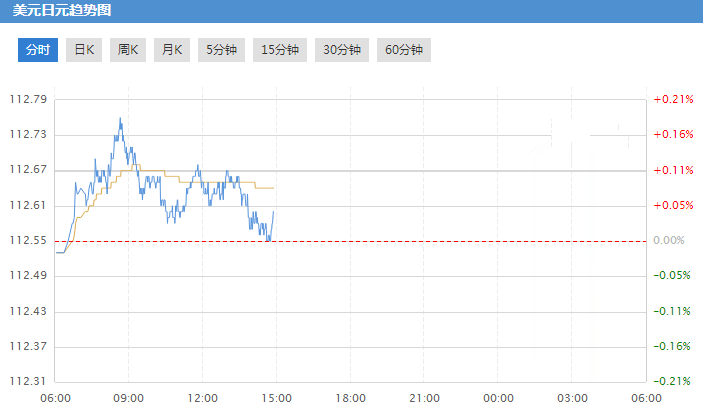Switch to the 60分钟 interval tab

pyautogui.click(x=403, y=50)
